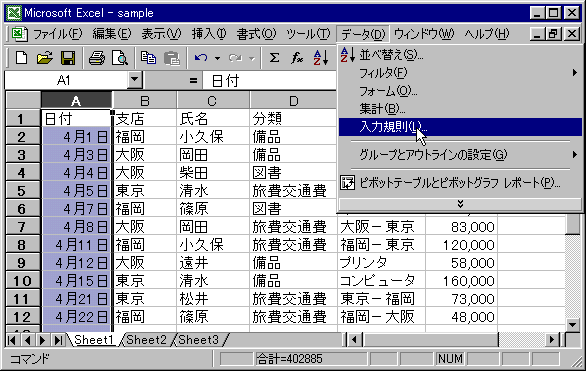Open the Undo history dropdown arrow
The image size is (586, 371).
217,58
